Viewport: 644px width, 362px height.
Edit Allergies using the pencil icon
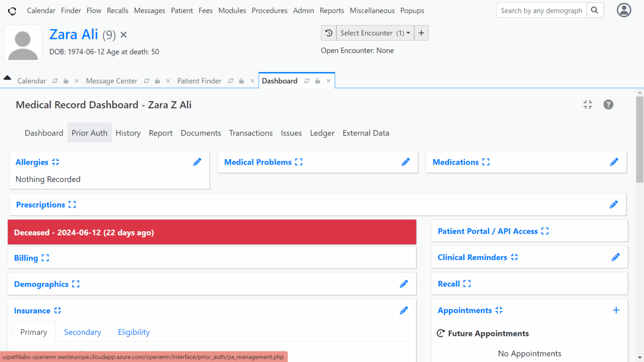197,162
